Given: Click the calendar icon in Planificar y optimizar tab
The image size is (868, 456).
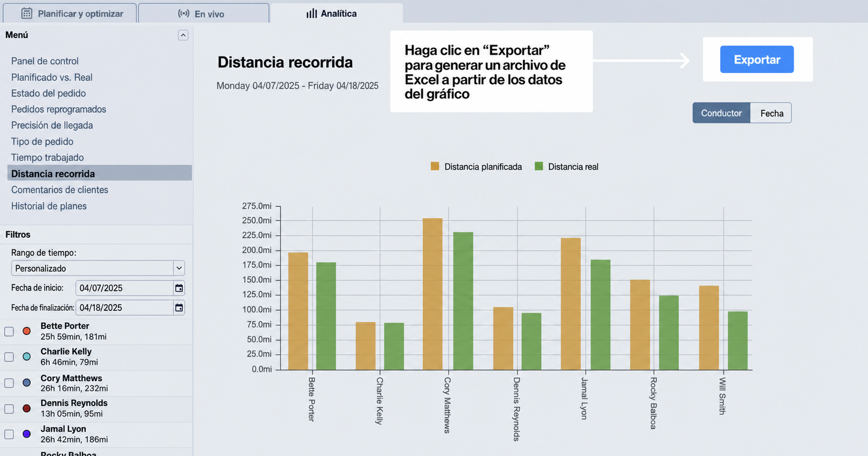Looking at the screenshot, I should click(x=27, y=14).
